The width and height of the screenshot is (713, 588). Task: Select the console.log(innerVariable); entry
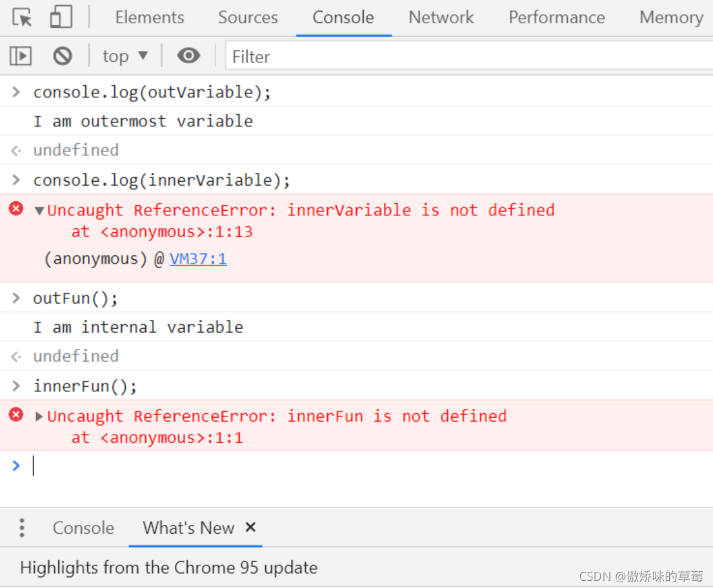pyautogui.click(x=161, y=181)
